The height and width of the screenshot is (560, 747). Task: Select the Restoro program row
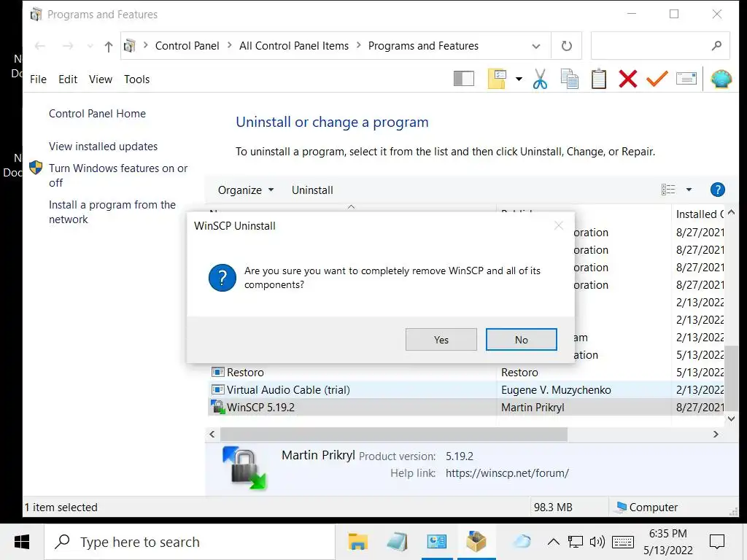pos(467,373)
